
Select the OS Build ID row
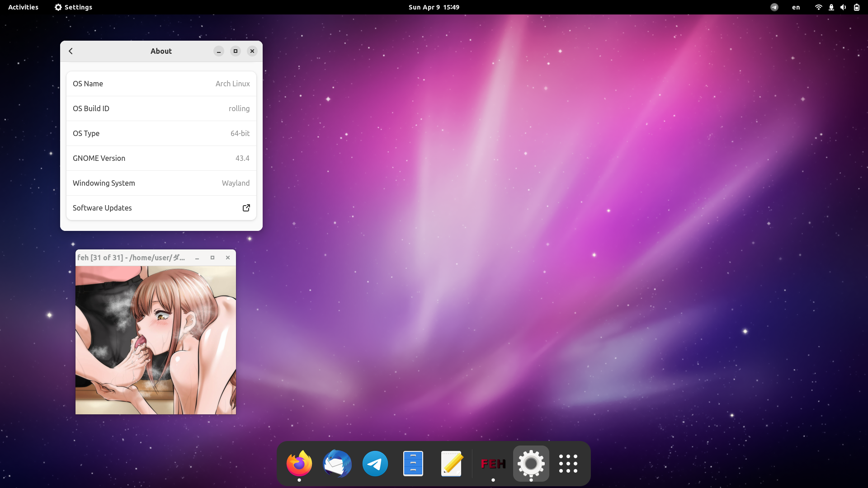pyautogui.click(x=161, y=108)
